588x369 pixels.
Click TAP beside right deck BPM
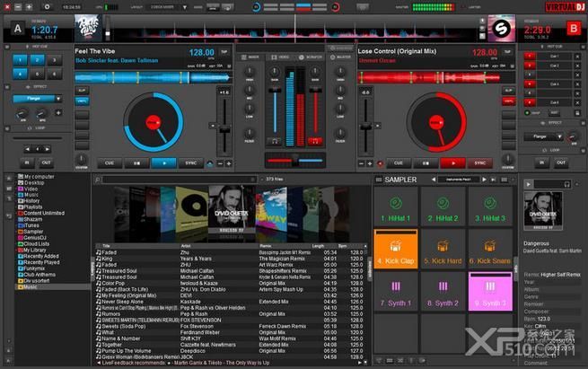click(507, 52)
